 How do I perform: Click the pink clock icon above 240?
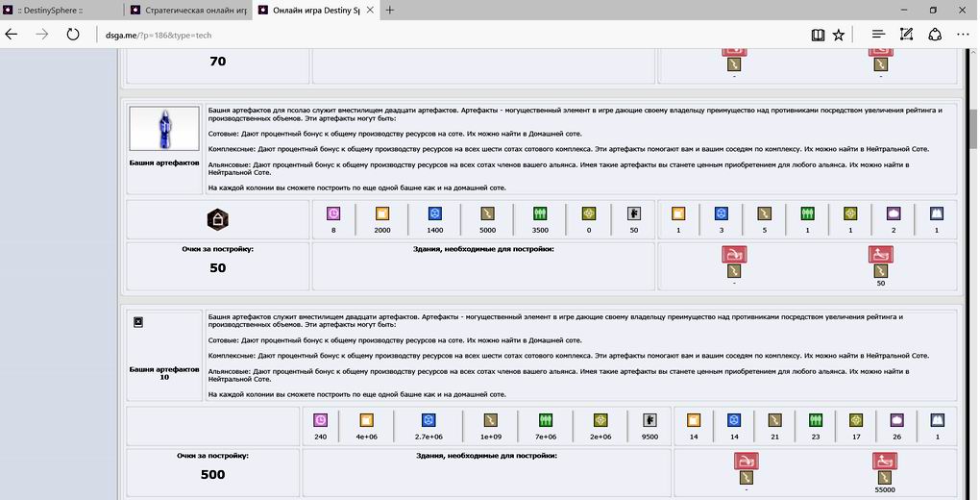[x=321, y=420]
